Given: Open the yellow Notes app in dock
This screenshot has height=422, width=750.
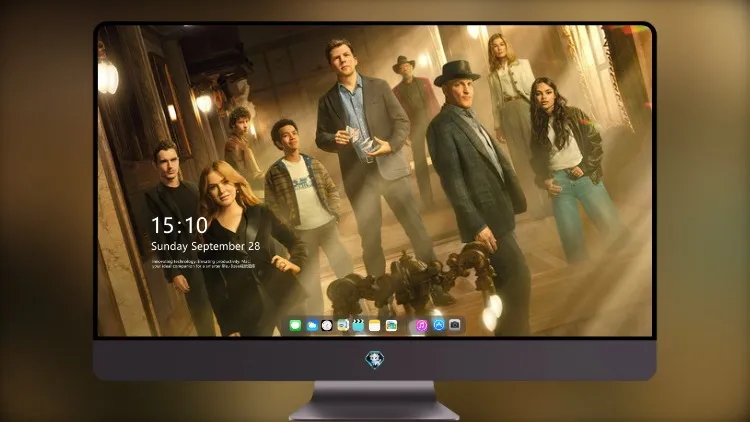Looking at the screenshot, I should 375,326.
